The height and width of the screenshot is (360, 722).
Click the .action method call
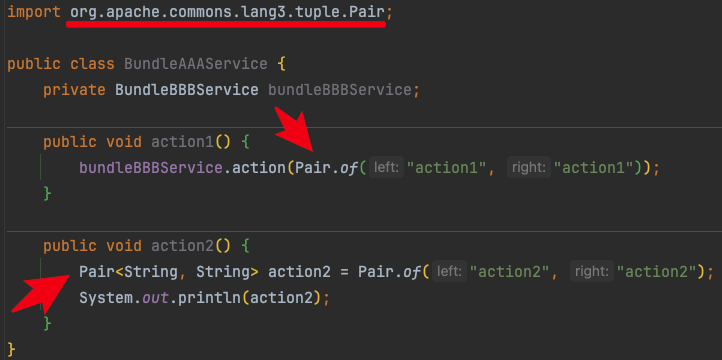tap(255, 168)
